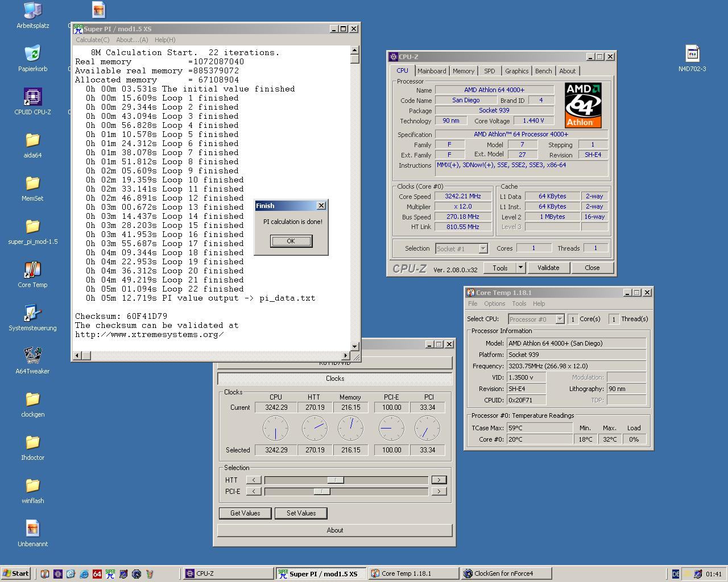The height and width of the screenshot is (582, 728).
Task: Select the super_pi_mod-1.5 folder icon
Action: tap(32, 231)
